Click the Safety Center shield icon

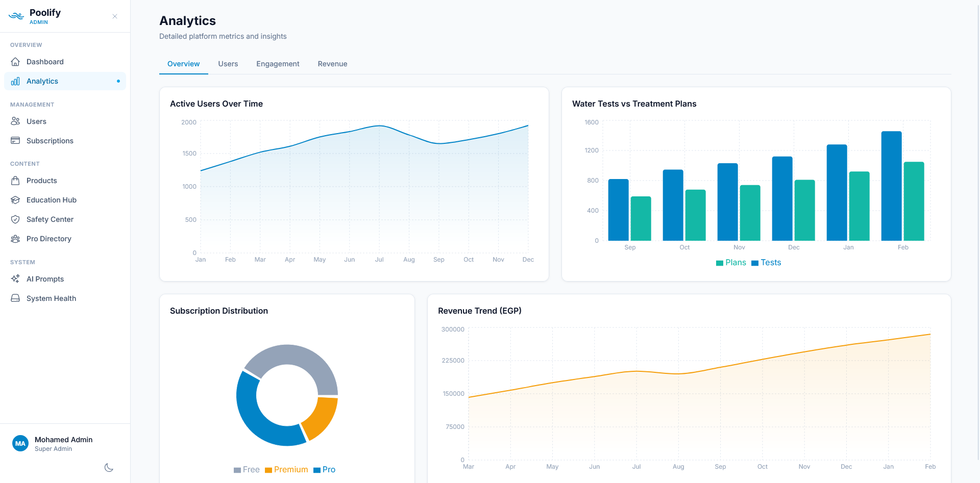15,219
